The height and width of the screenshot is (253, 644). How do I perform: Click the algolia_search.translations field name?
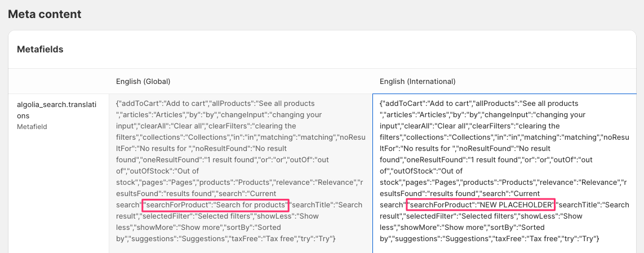pyautogui.click(x=57, y=110)
